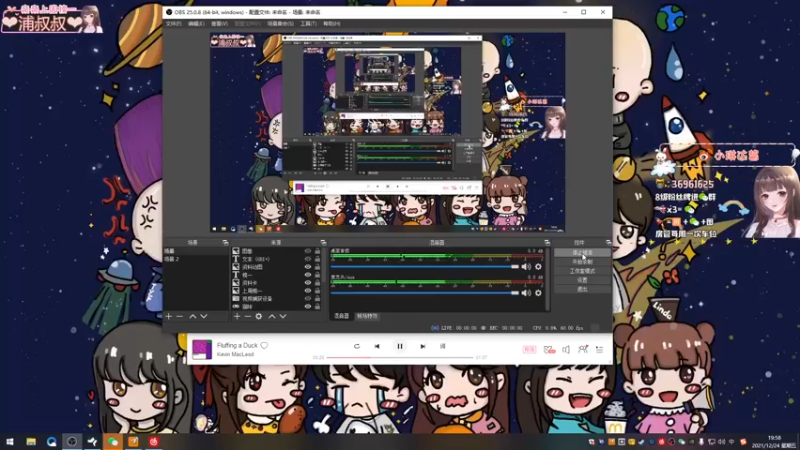The width and height of the screenshot is (800, 450).
Task: Move the selected source up in list
Action: click(x=272, y=316)
